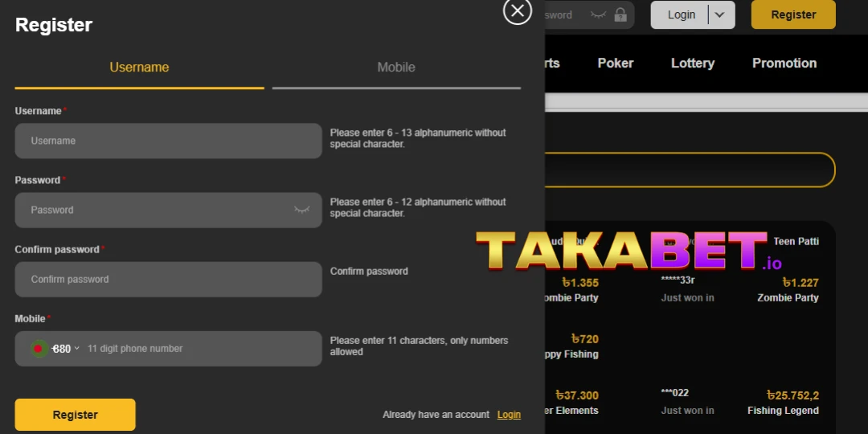Click the ৳25.752,2 win amount
The height and width of the screenshot is (434, 868).
pyautogui.click(x=792, y=395)
